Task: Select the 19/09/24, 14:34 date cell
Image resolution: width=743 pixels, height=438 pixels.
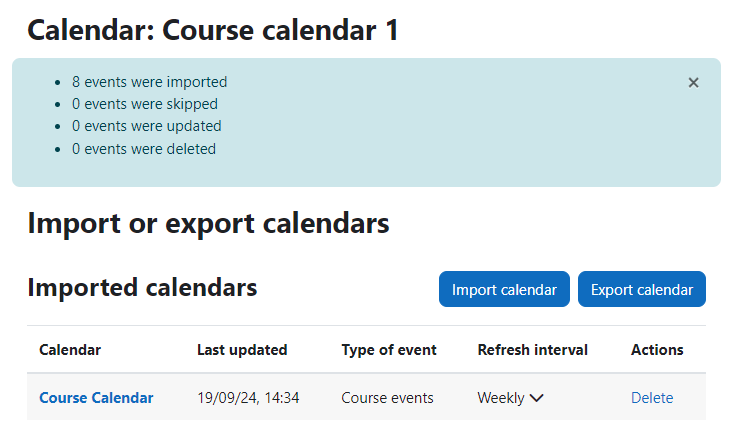Action: (x=248, y=398)
